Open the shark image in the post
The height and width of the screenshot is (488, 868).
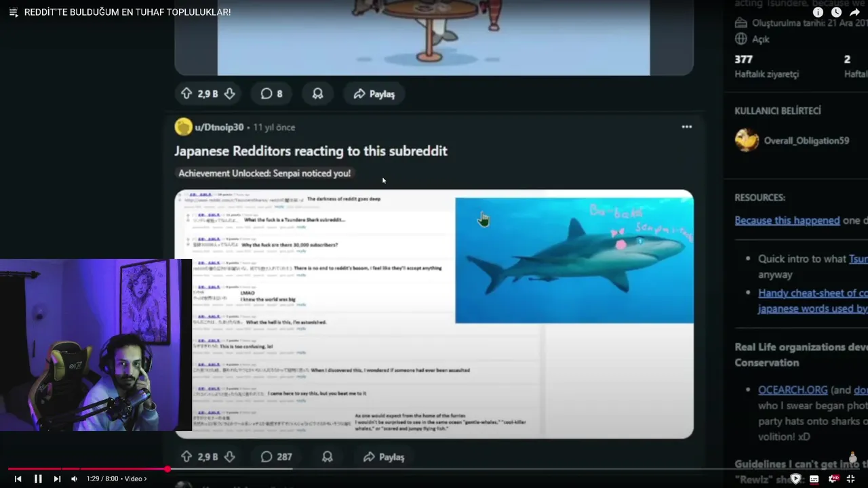[x=574, y=260]
